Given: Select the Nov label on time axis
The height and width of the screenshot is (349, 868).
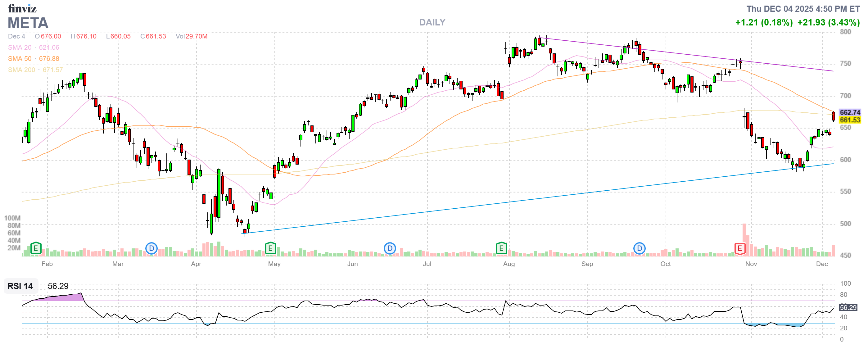Looking at the screenshot, I should click(751, 264).
